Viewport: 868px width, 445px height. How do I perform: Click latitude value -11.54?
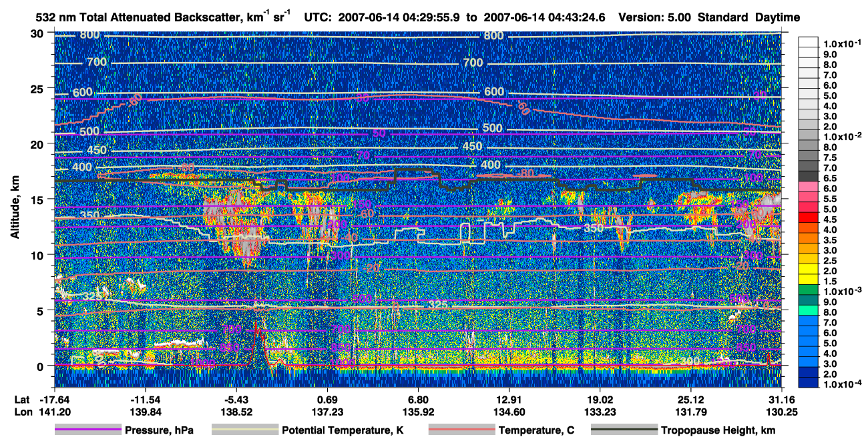tap(146, 399)
